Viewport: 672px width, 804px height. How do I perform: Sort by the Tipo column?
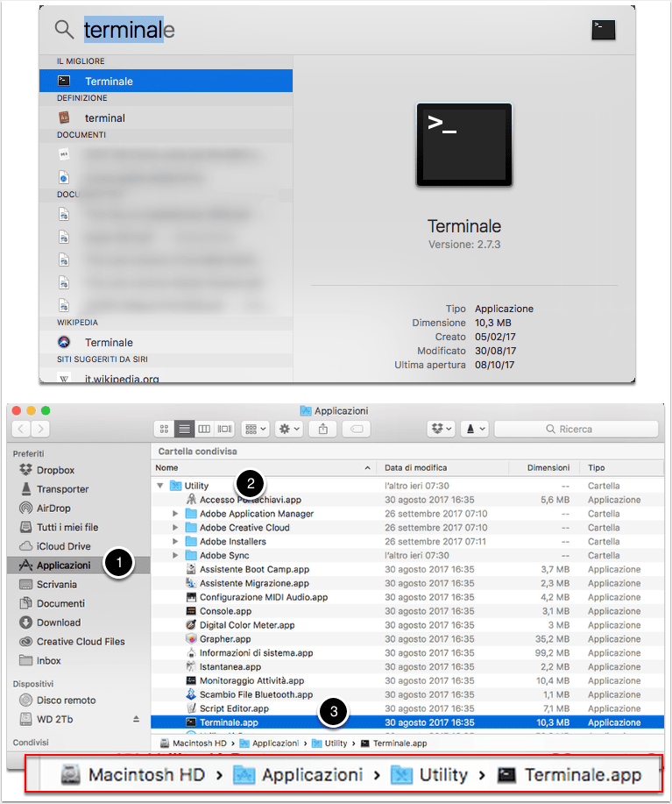tap(622, 467)
